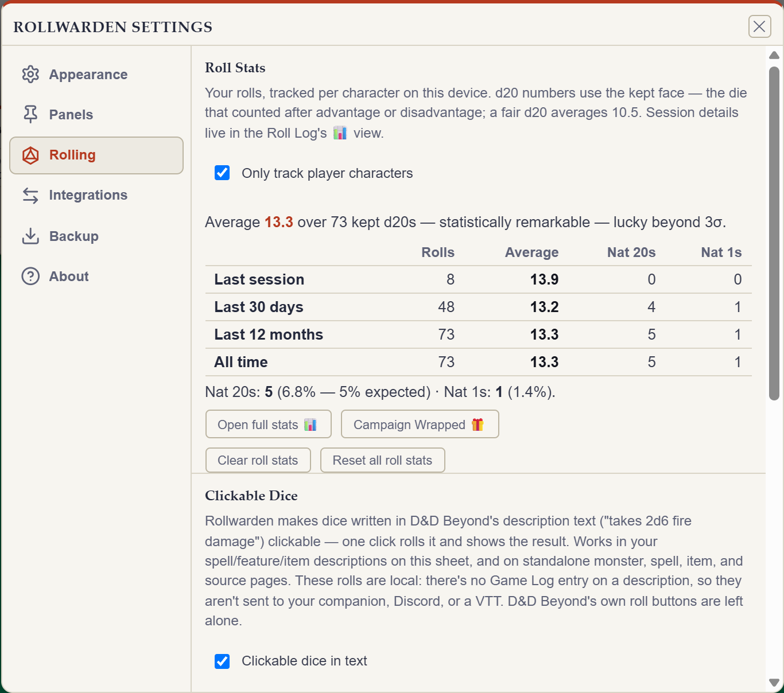
Task: Show the About tab
Action: tap(96, 277)
